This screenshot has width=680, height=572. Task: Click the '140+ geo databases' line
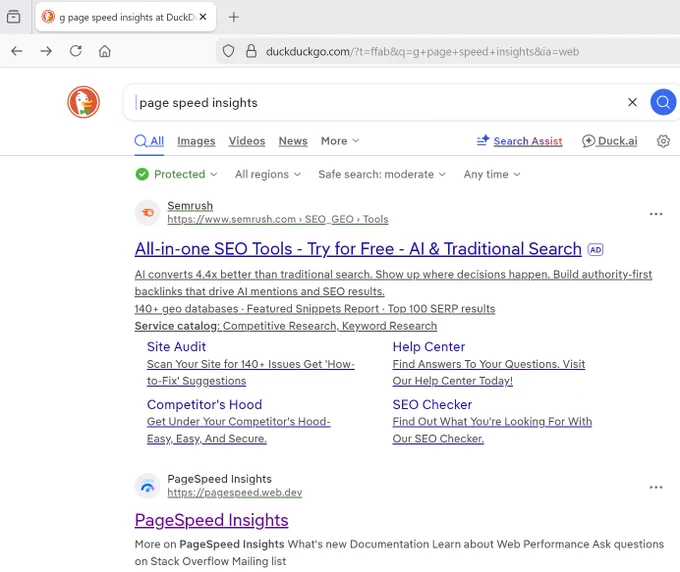315,309
